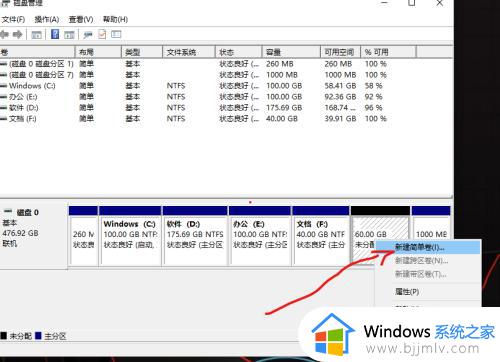Image resolution: width=500 pixels, height=362 pixels.
Task: Sort by the 状态 column header
Action: [239, 52]
